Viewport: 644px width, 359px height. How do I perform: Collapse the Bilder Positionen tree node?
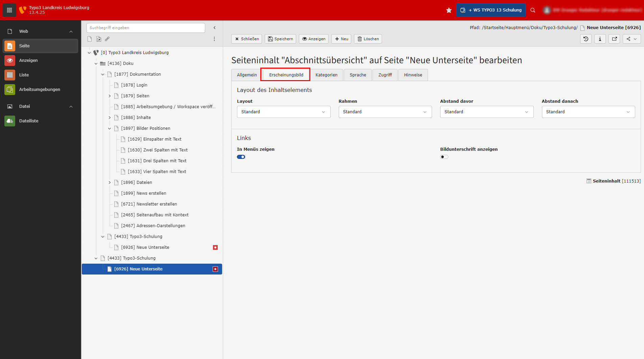(110, 128)
